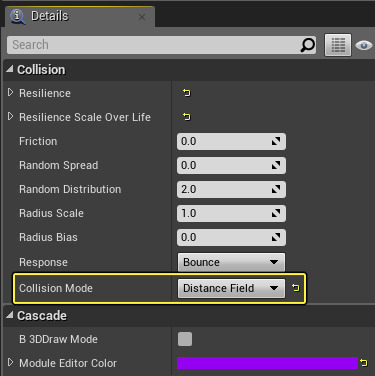Click the Friction value field

coord(231,141)
